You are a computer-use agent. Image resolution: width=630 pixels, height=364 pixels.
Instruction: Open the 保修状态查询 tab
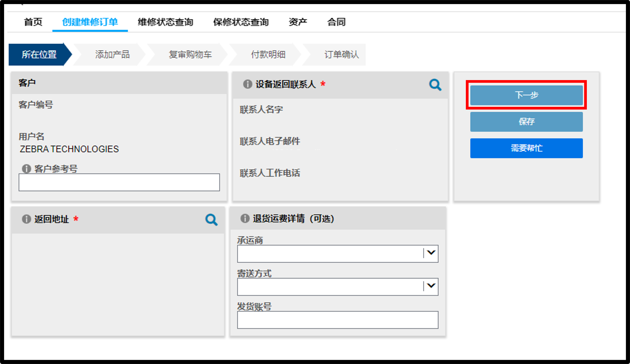click(241, 22)
